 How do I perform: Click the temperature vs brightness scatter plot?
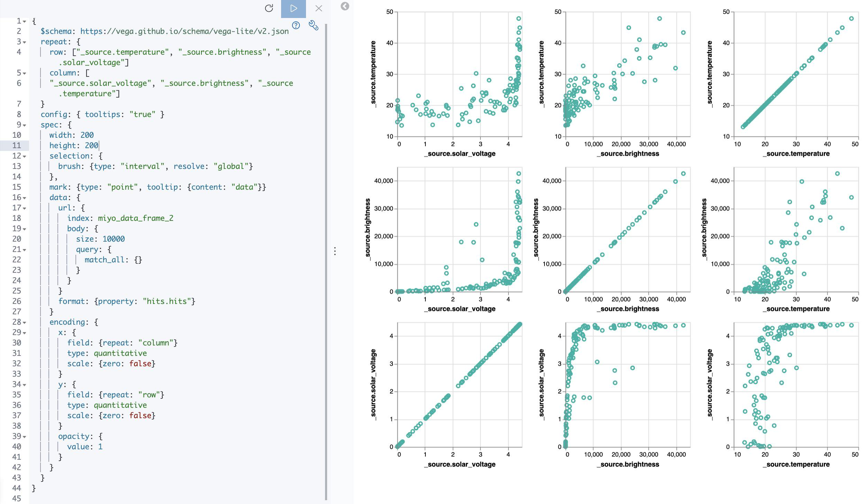pyautogui.click(x=628, y=74)
